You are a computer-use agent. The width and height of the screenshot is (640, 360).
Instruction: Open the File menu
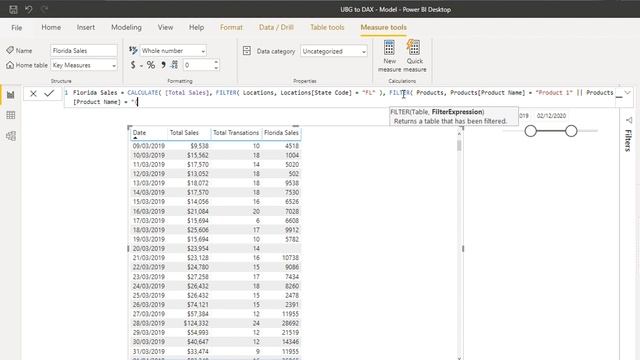17,28
